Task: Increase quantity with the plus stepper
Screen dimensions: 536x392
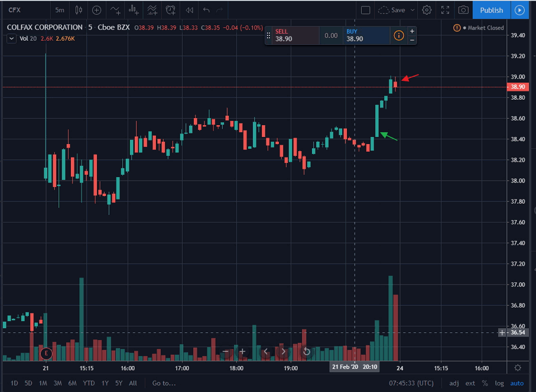Action: 412,31
